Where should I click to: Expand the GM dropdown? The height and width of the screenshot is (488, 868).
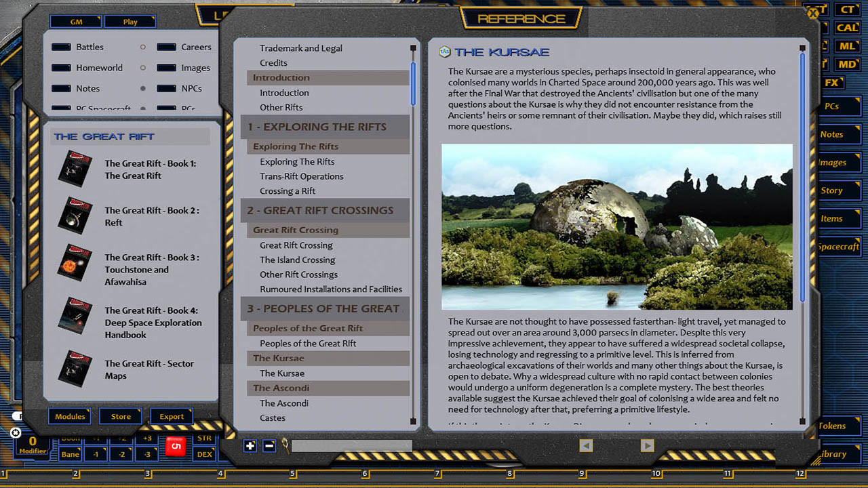[x=75, y=21]
